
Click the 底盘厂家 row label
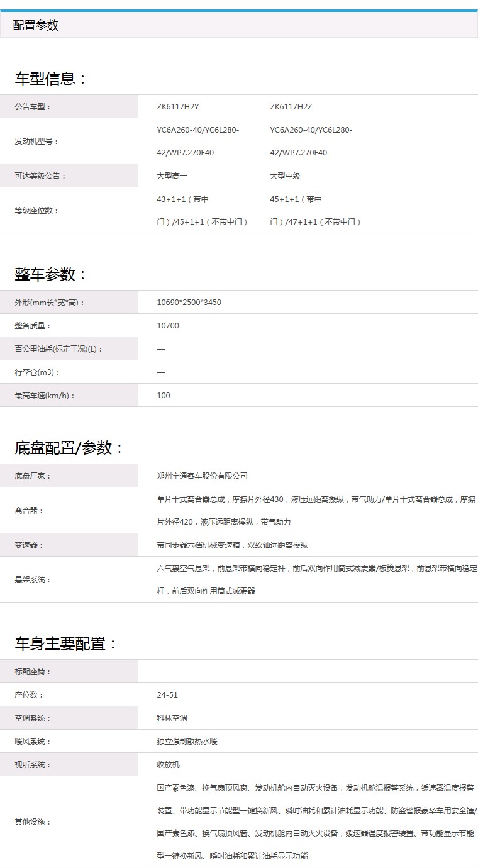point(33,476)
